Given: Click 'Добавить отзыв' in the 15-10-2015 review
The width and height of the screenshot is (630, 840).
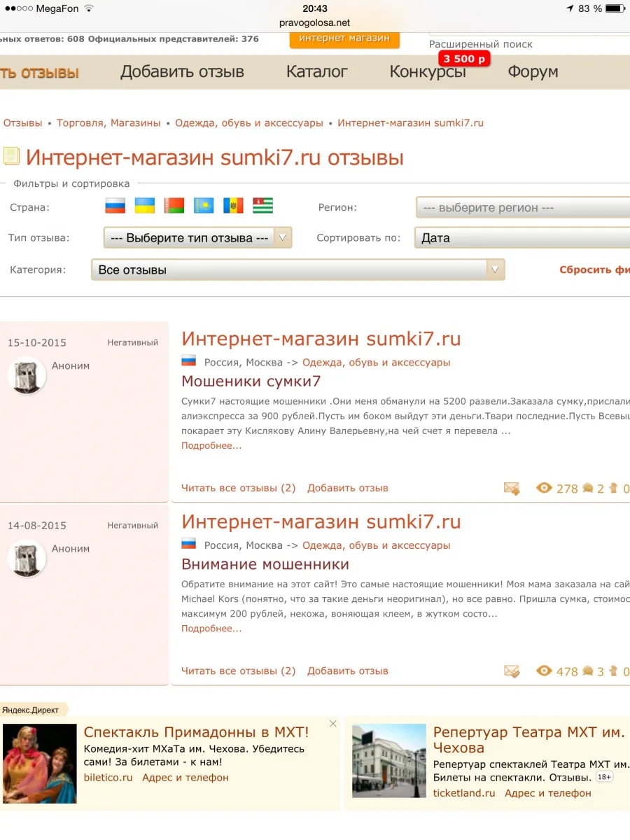Looking at the screenshot, I should (x=348, y=489).
